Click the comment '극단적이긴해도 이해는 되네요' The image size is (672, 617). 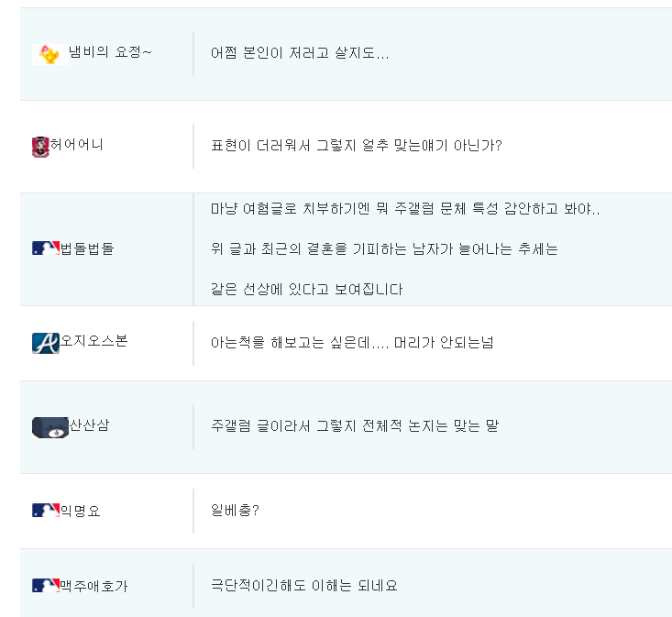303,585
